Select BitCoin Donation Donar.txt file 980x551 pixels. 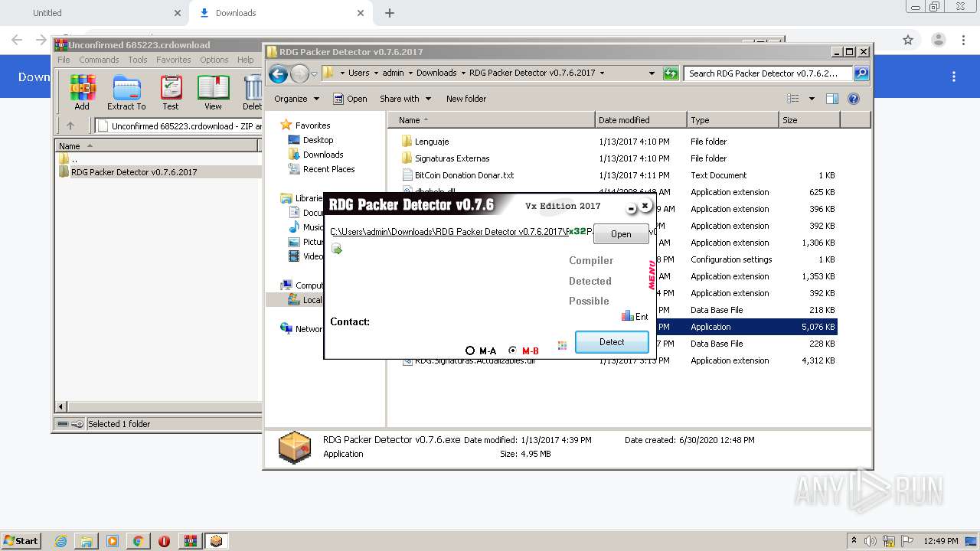[x=464, y=175]
